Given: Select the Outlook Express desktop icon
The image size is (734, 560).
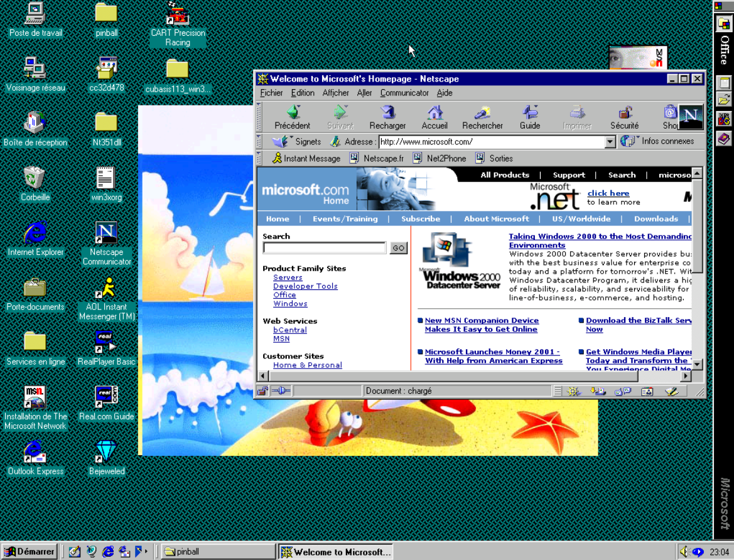Looking at the screenshot, I should 36,458.
